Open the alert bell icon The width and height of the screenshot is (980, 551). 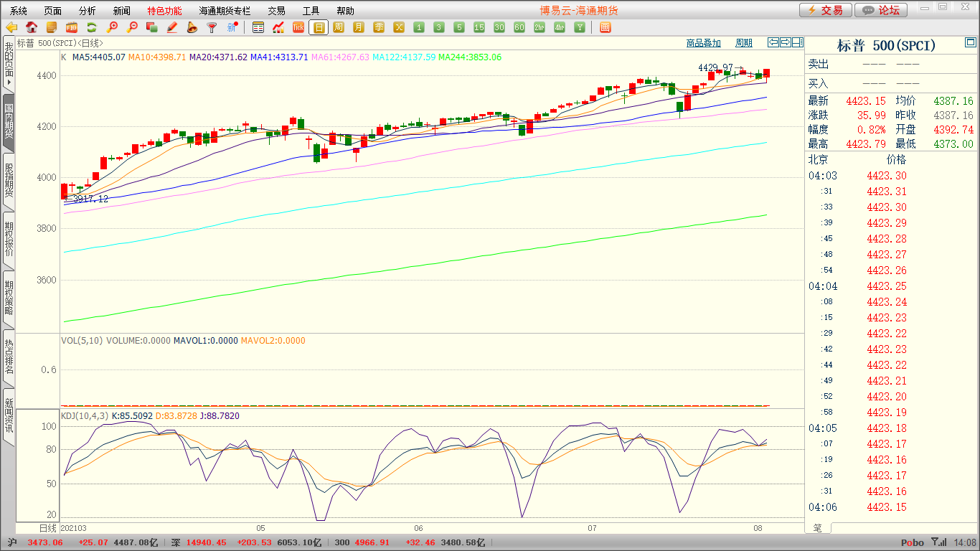(x=192, y=27)
